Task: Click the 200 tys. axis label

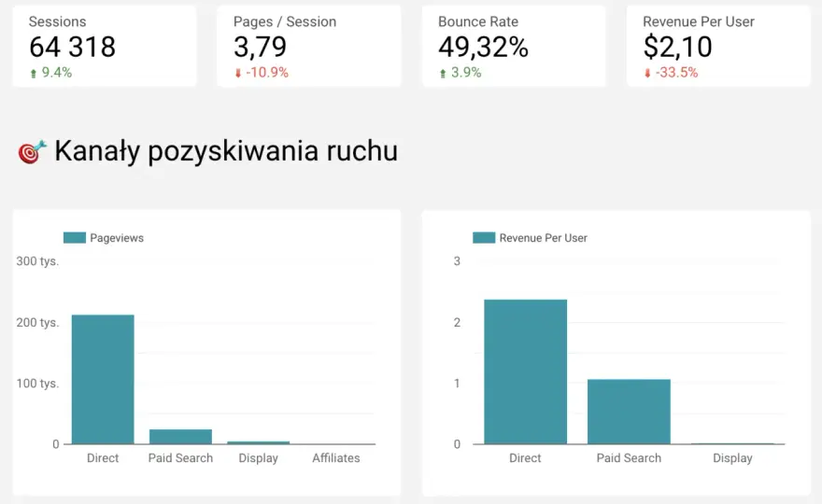Action: click(37, 322)
